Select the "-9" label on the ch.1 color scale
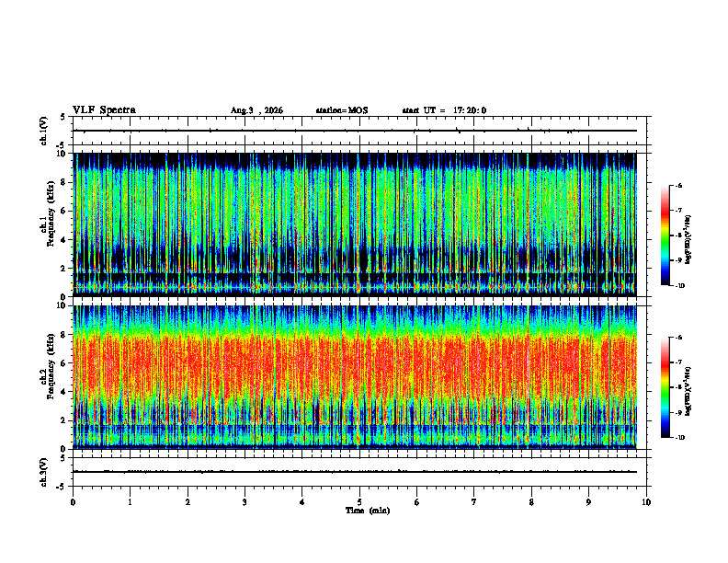 coord(679,260)
